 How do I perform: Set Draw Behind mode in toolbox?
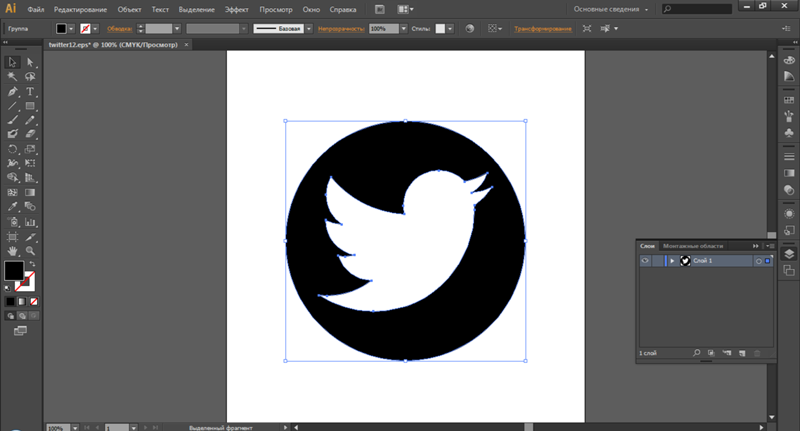tap(22, 316)
